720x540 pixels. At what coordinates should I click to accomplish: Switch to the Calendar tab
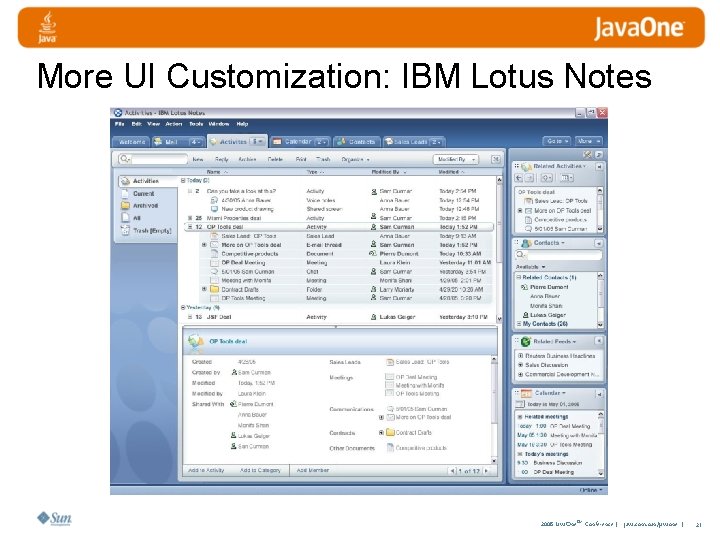pos(299,142)
